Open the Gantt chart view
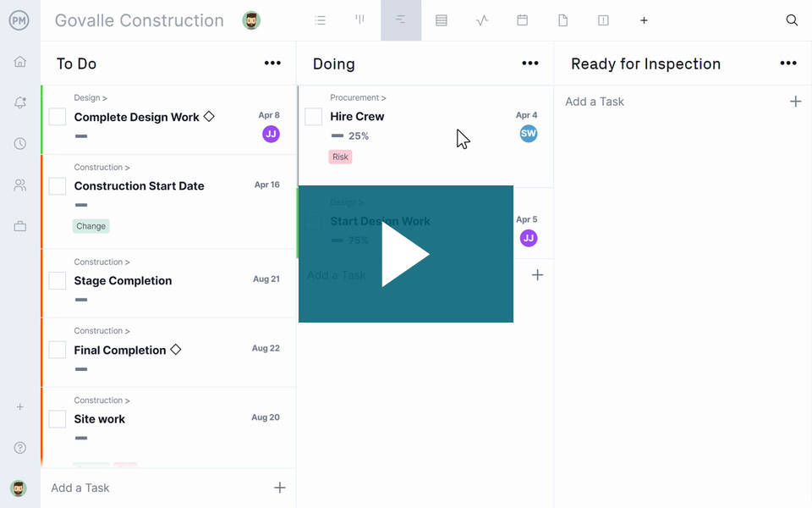The width and height of the screenshot is (812, 508). (x=359, y=20)
